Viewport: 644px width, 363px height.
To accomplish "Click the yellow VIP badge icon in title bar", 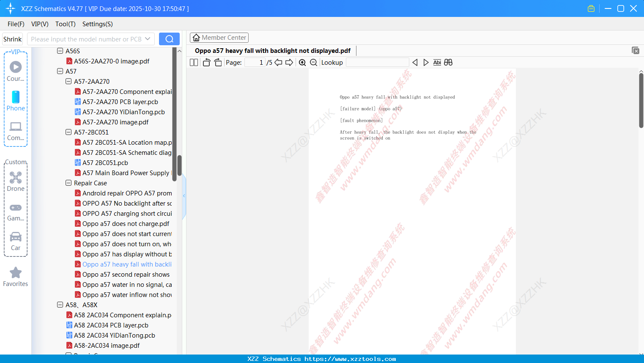I will coord(591,8).
